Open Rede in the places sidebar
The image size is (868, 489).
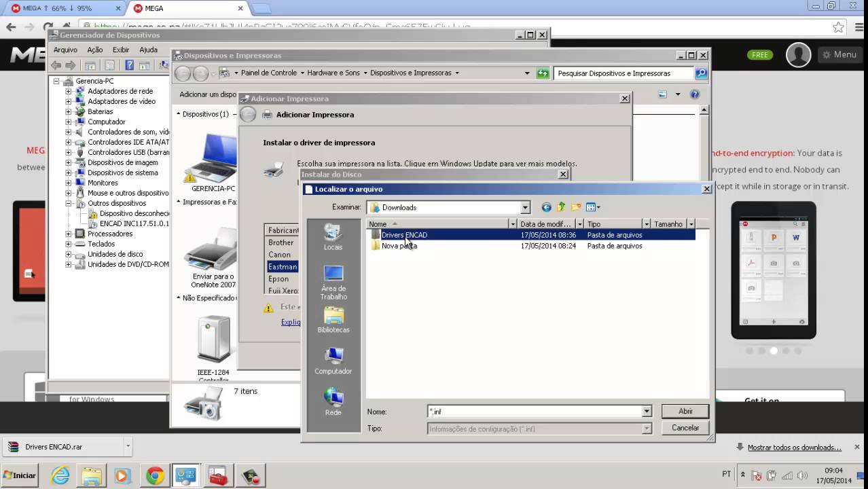coord(333,402)
